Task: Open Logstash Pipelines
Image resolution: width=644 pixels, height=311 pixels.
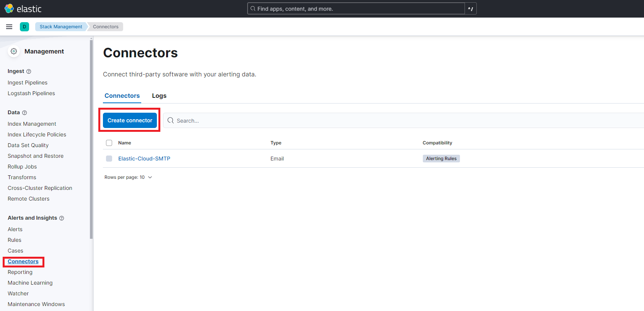Action: click(31, 93)
